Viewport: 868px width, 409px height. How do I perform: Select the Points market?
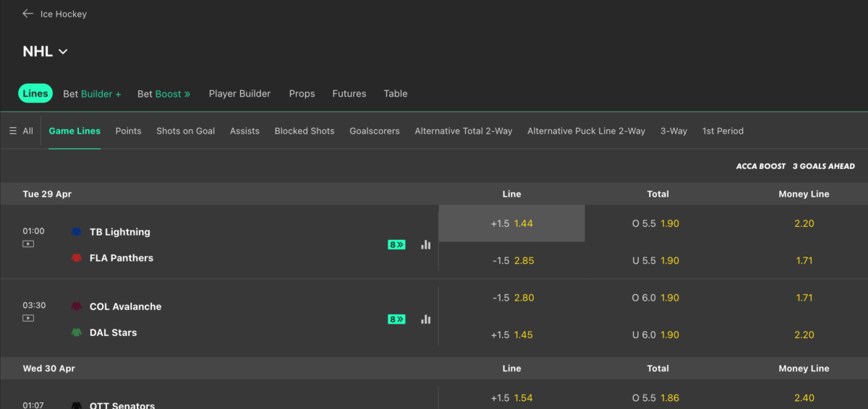[128, 131]
